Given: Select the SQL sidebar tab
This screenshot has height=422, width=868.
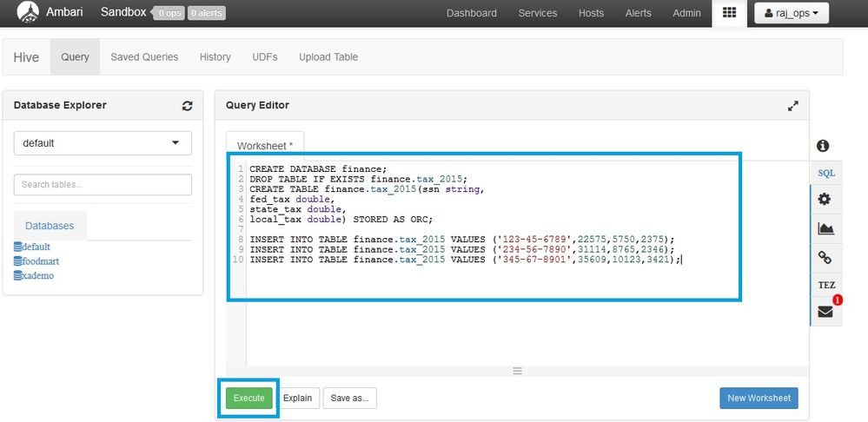Looking at the screenshot, I should [826, 173].
